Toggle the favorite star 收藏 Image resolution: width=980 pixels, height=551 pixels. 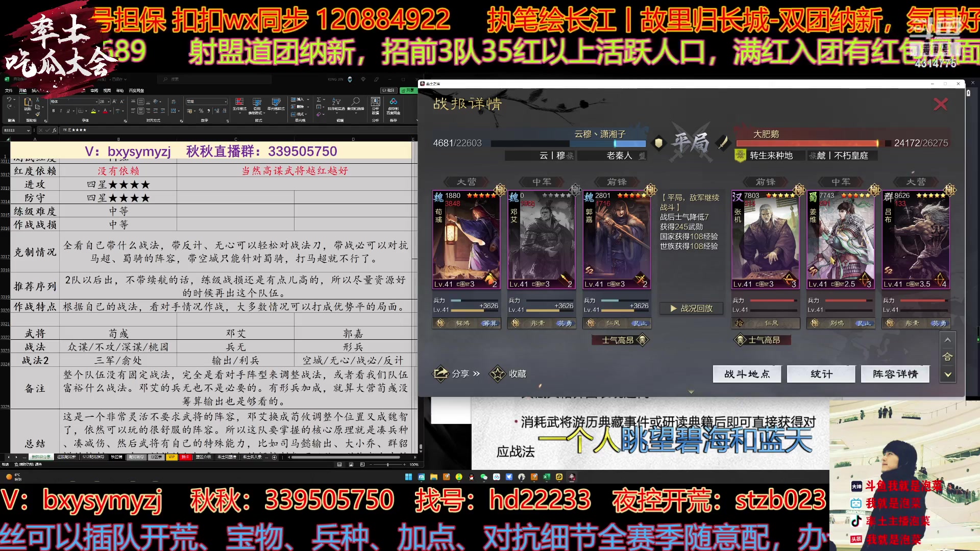point(498,374)
